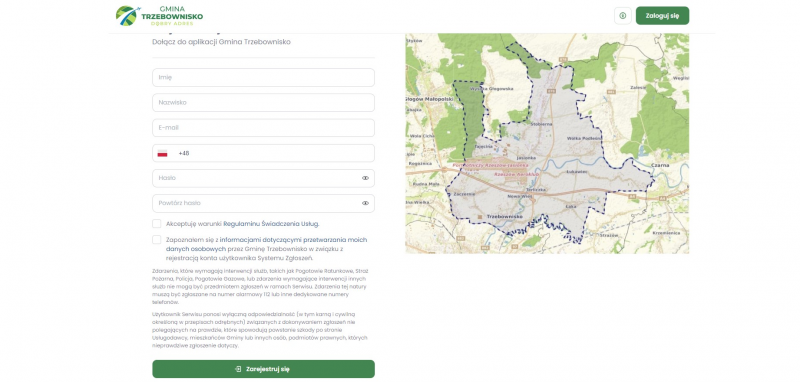Toggle visibility in Powtórz hasło field
This screenshot has height=382, width=800.
tap(365, 203)
